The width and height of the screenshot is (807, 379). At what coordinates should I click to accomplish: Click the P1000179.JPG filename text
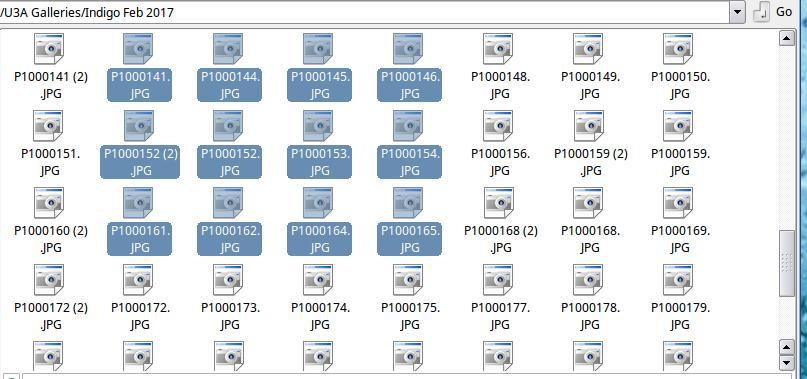point(680,316)
